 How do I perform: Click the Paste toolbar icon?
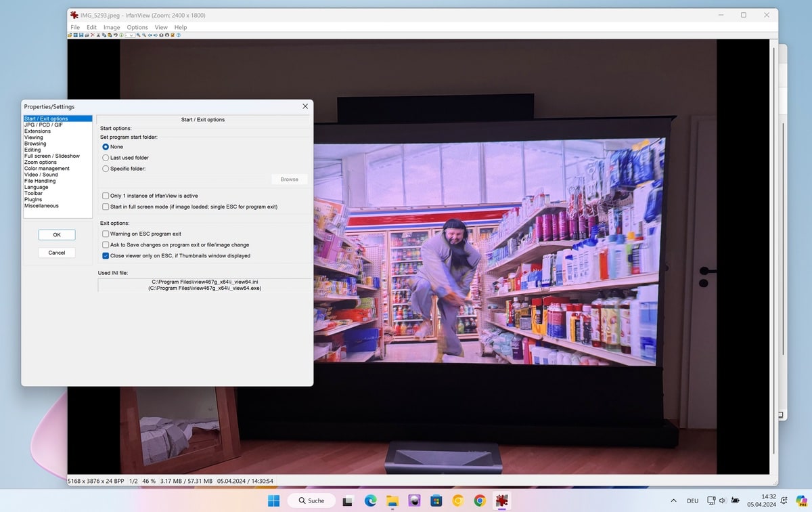[110, 35]
